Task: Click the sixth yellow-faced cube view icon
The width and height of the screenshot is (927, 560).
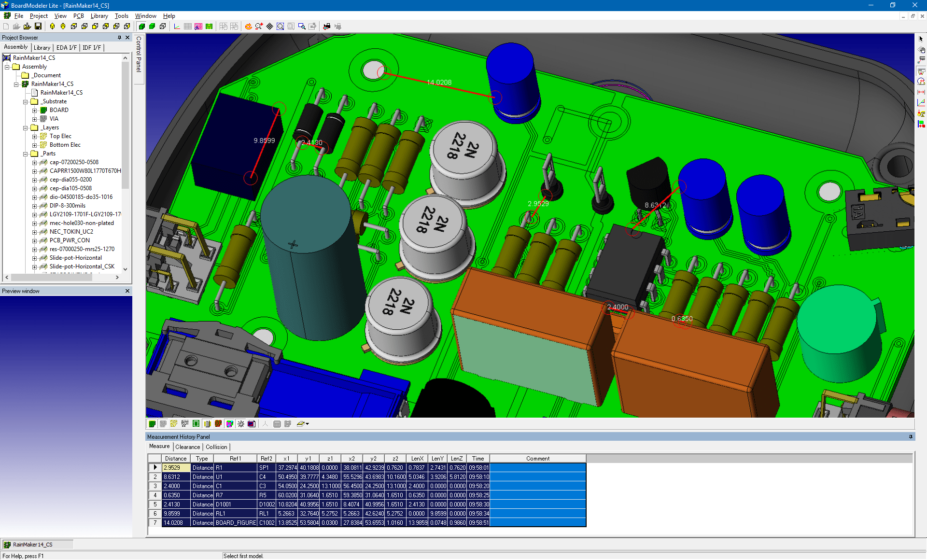Action: (127, 27)
